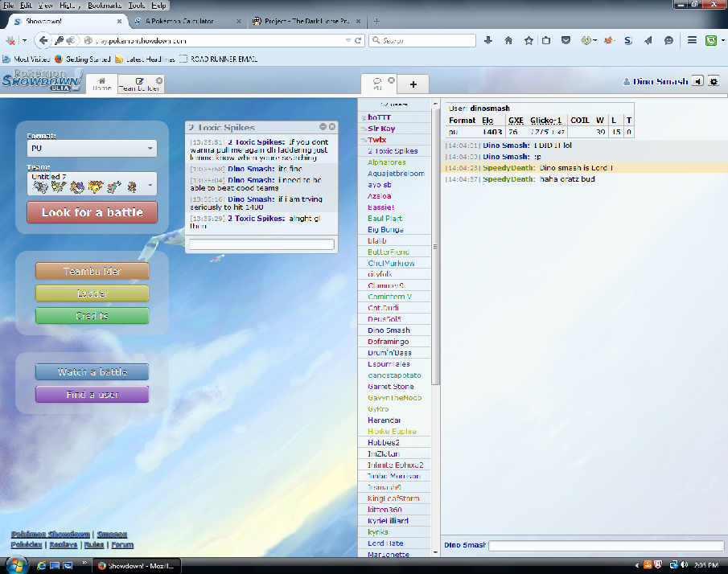The height and width of the screenshot is (574, 728).
Task: Switch to the Home tab in Showdown
Action: tap(101, 84)
